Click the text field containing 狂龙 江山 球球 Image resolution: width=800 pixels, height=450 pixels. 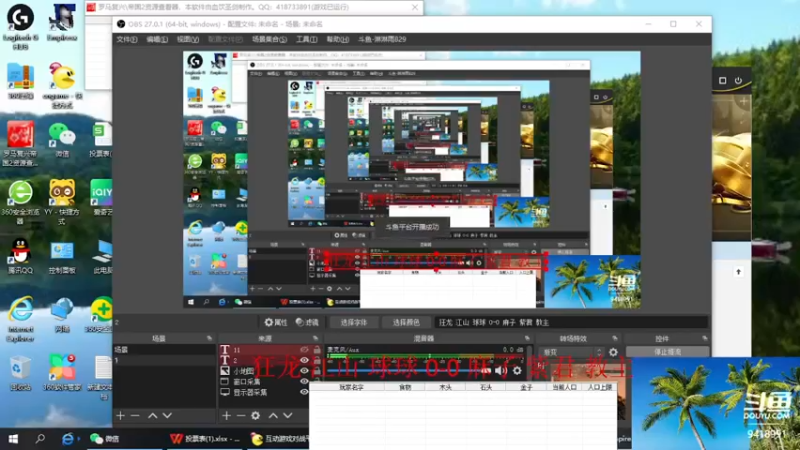(x=571, y=322)
